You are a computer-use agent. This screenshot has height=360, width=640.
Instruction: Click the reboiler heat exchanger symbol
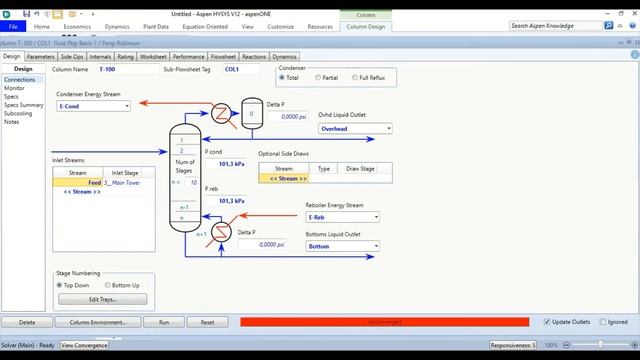point(221,232)
